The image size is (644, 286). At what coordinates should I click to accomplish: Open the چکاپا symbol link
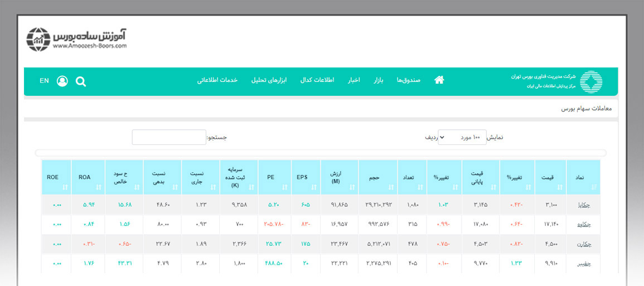(584, 205)
